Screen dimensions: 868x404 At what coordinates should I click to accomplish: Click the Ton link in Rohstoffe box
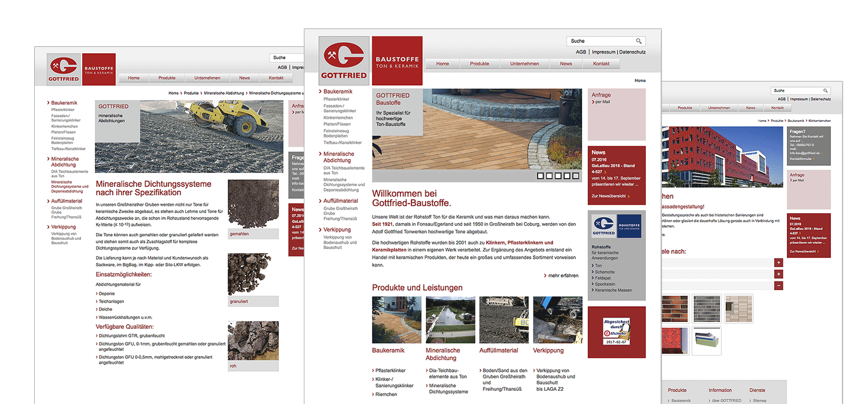coord(598,265)
